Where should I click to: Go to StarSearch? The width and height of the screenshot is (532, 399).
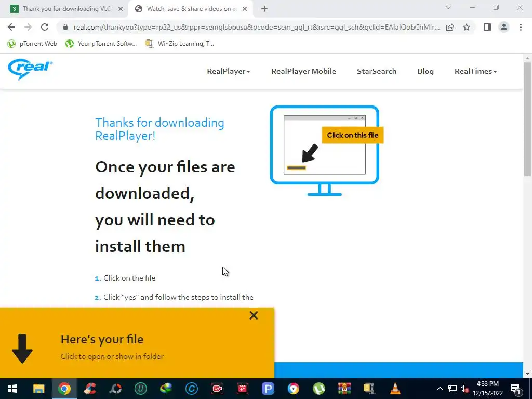(x=377, y=71)
